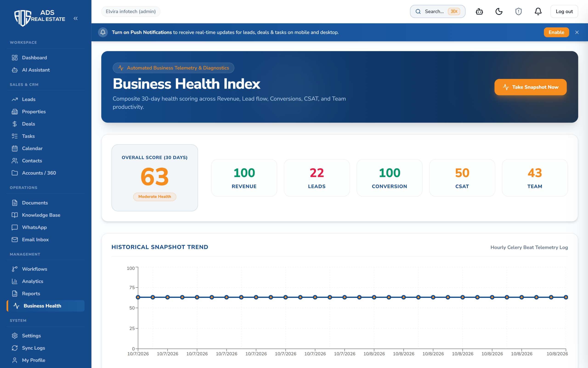
Task: Click the Documents file icon
Action: click(14, 203)
